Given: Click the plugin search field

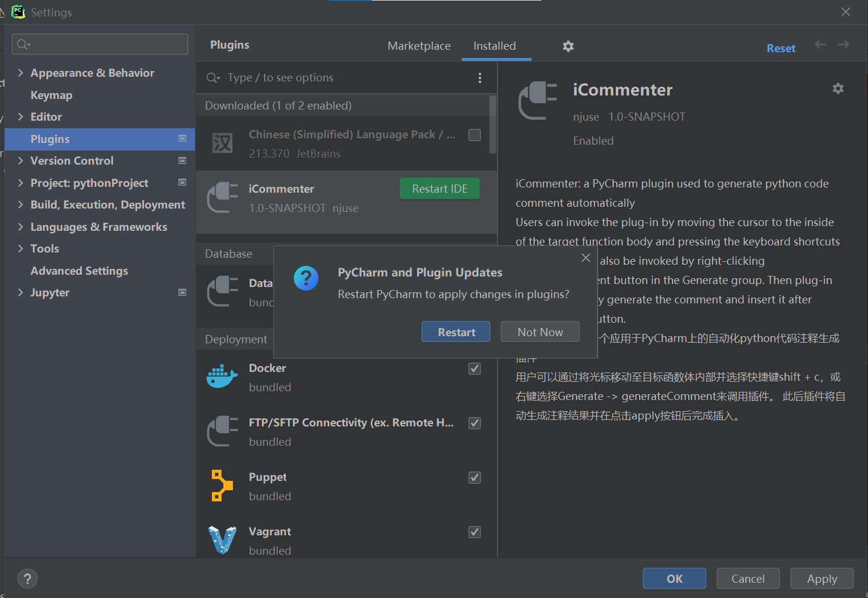Looking at the screenshot, I should point(328,77).
